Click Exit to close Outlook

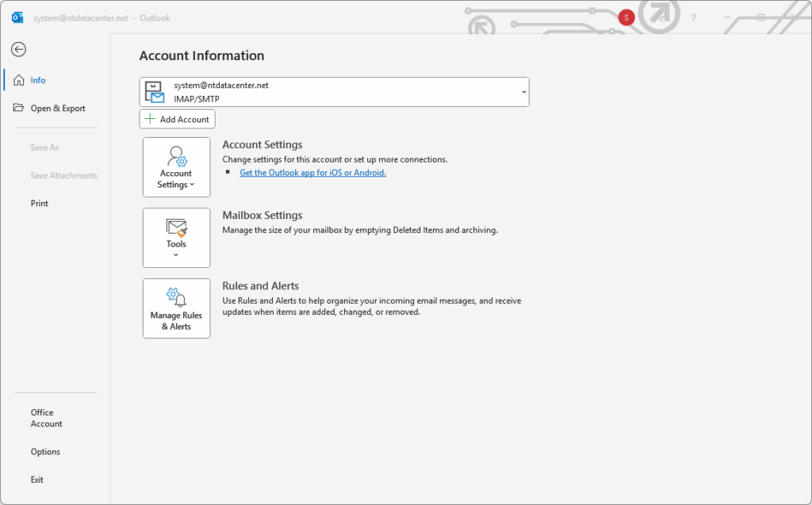37,480
